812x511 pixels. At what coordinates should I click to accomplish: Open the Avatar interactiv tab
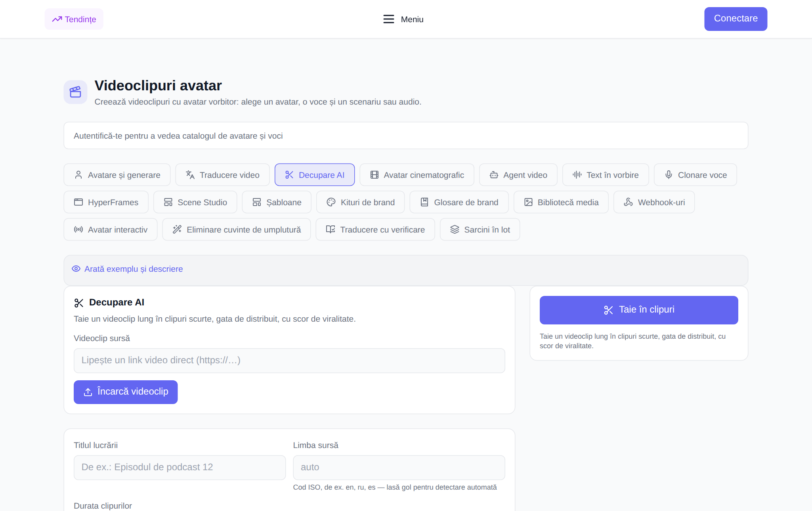[111, 229]
